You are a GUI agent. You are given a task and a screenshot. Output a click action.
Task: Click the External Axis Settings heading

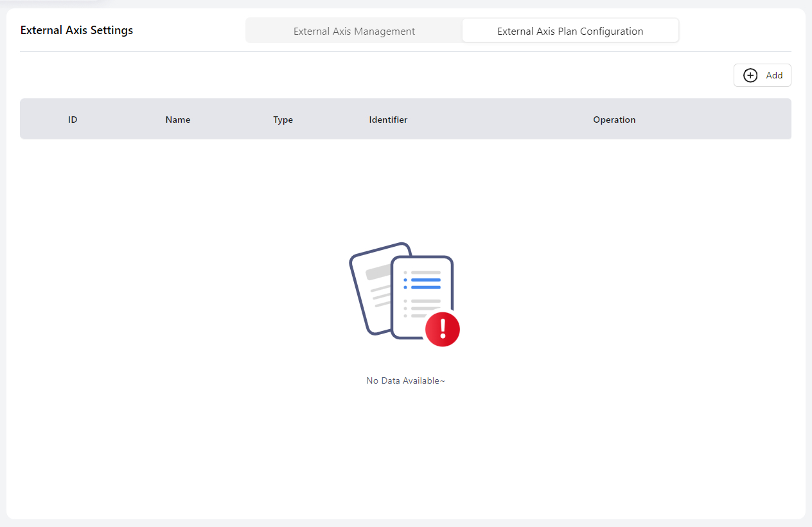pyautogui.click(x=76, y=30)
